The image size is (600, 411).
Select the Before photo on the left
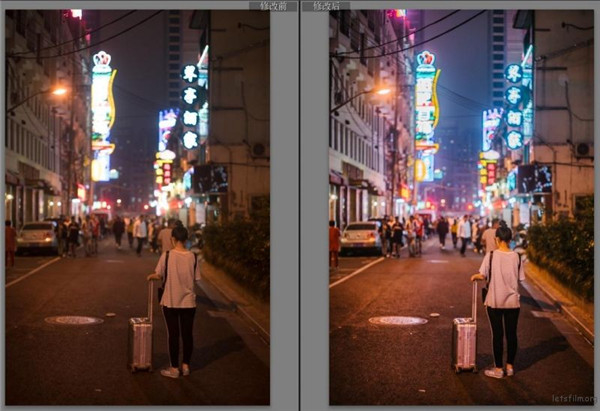point(137,207)
